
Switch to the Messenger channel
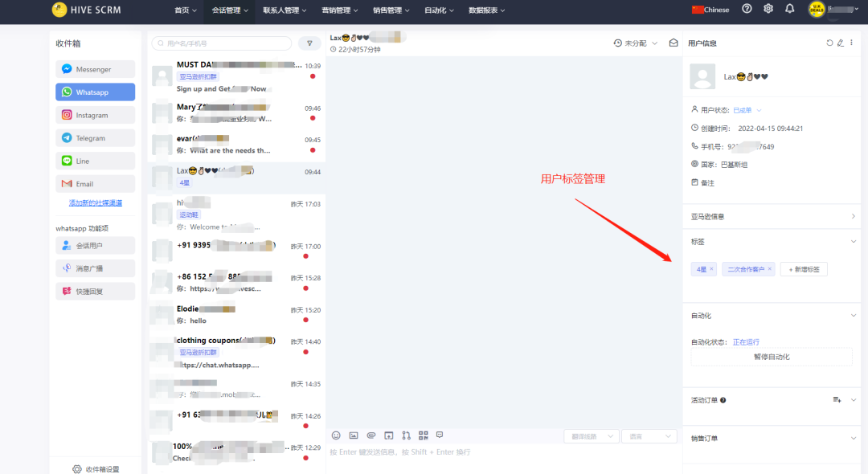pyautogui.click(x=95, y=69)
